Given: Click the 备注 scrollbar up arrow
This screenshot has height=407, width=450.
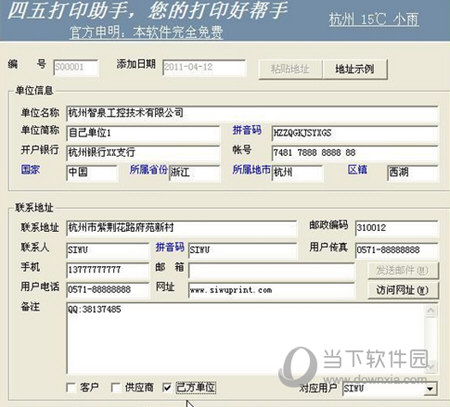Looking at the screenshot, I should [x=431, y=311].
